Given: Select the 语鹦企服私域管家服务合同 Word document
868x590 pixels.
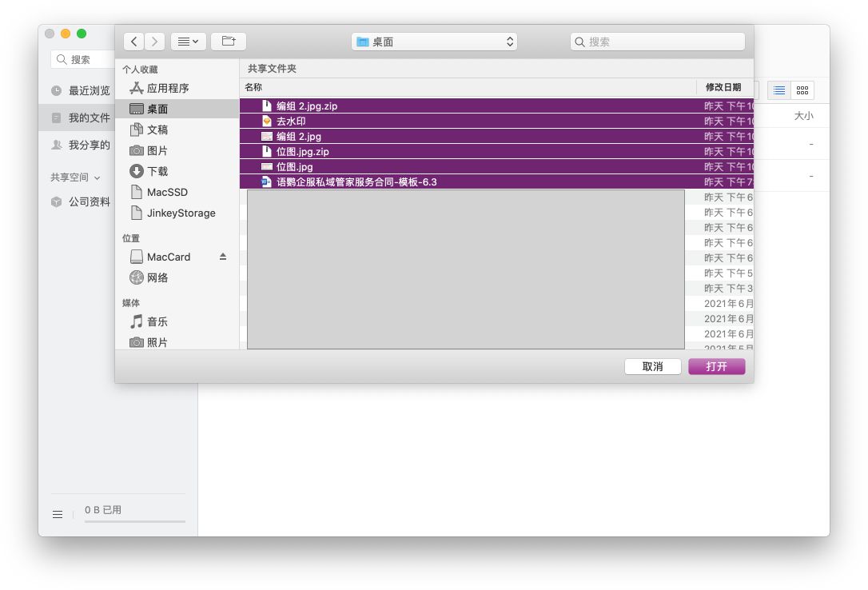Looking at the screenshot, I should [x=356, y=182].
